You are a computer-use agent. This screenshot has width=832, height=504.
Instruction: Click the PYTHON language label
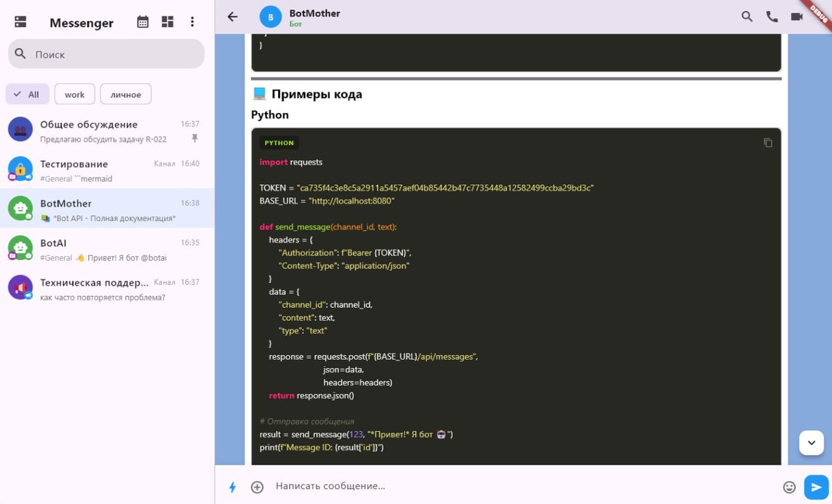[x=279, y=143]
